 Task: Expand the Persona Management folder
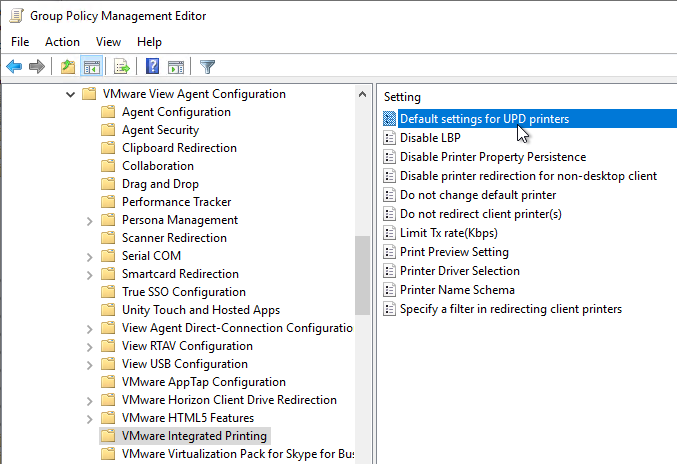pos(89,221)
